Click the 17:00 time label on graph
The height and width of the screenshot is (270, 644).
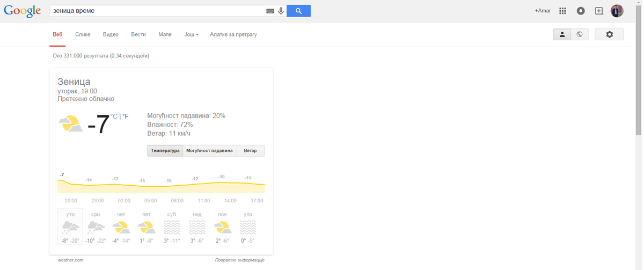click(257, 201)
